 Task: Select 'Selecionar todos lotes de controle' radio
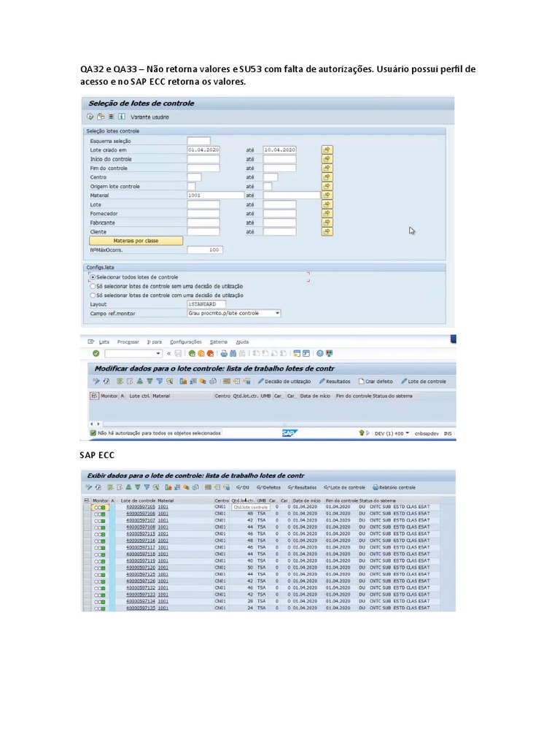pyautogui.click(x=93, y=277)
